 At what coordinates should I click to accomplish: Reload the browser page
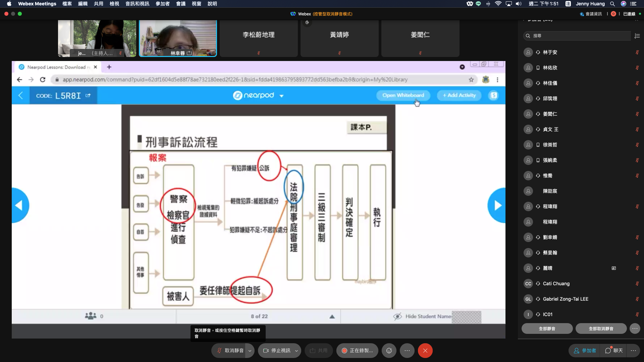43,80
